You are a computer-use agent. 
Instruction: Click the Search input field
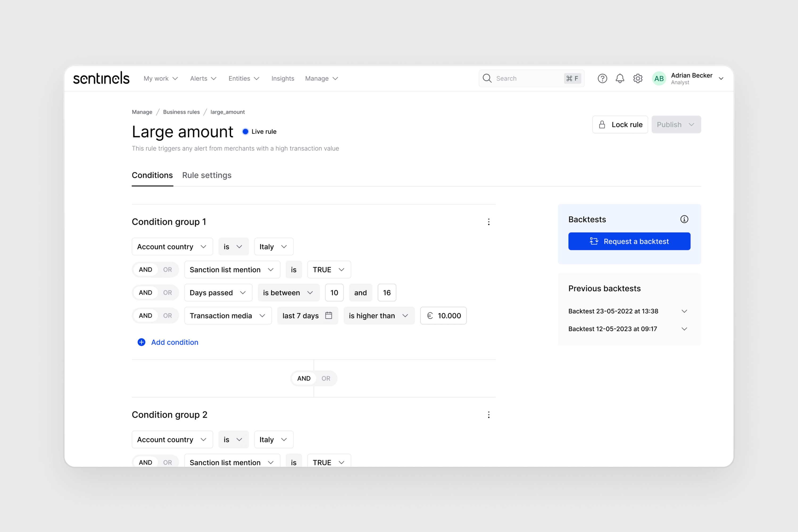[x=531, y=78]
